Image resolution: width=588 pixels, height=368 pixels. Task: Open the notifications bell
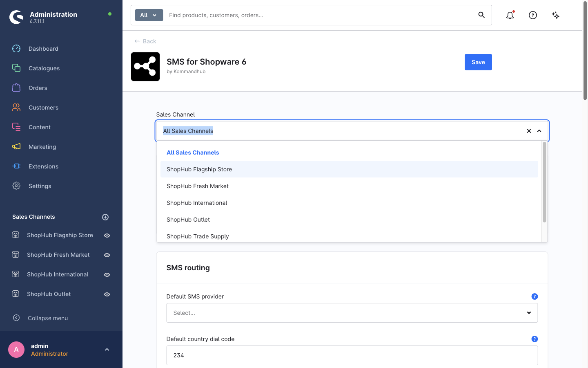click(x=510, y=15)
